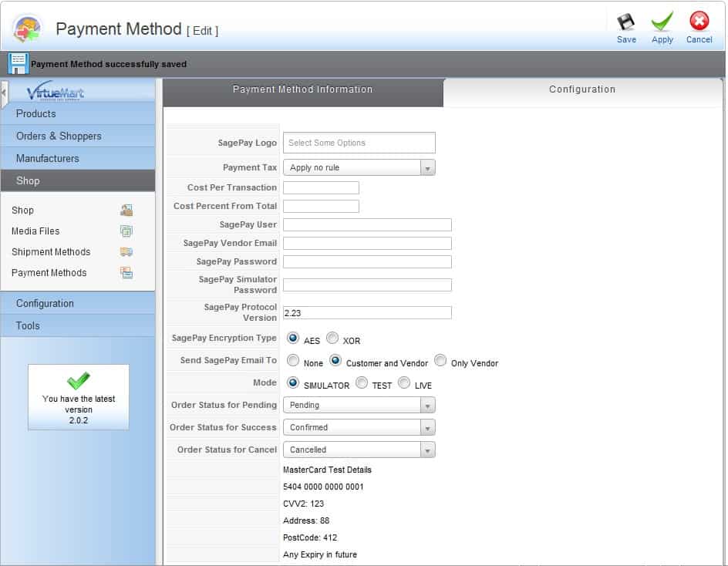Click the latest version green checkmark
Viewport: 728px width, 566px height.
(79, 381)
